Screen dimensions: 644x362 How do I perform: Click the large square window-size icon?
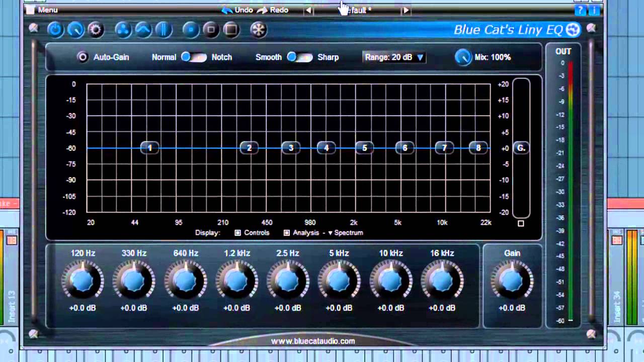pos(231,30)
